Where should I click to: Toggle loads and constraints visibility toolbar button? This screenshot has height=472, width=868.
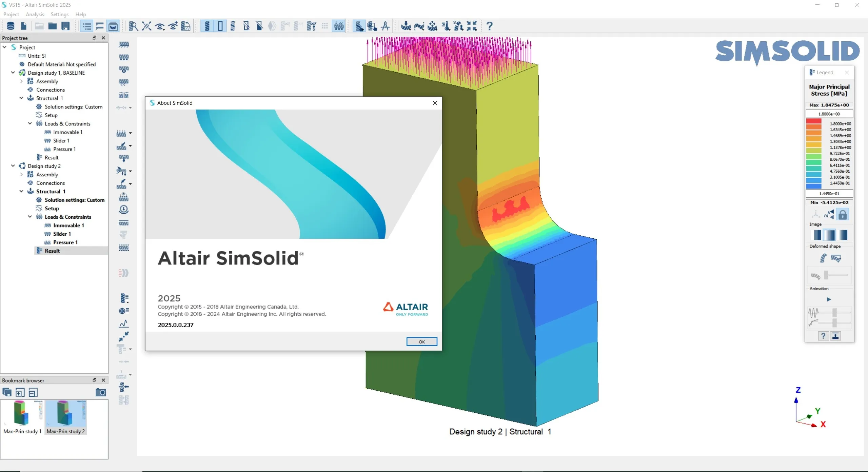point(339,26)
